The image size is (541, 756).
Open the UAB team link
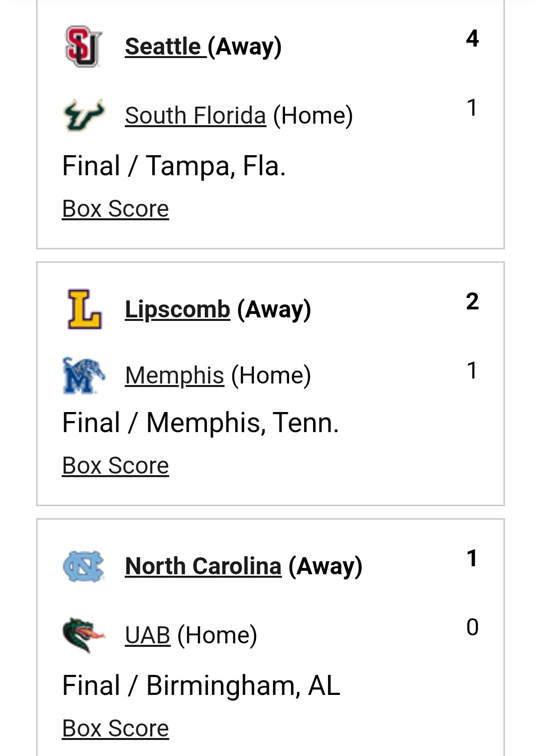(148, 635)
